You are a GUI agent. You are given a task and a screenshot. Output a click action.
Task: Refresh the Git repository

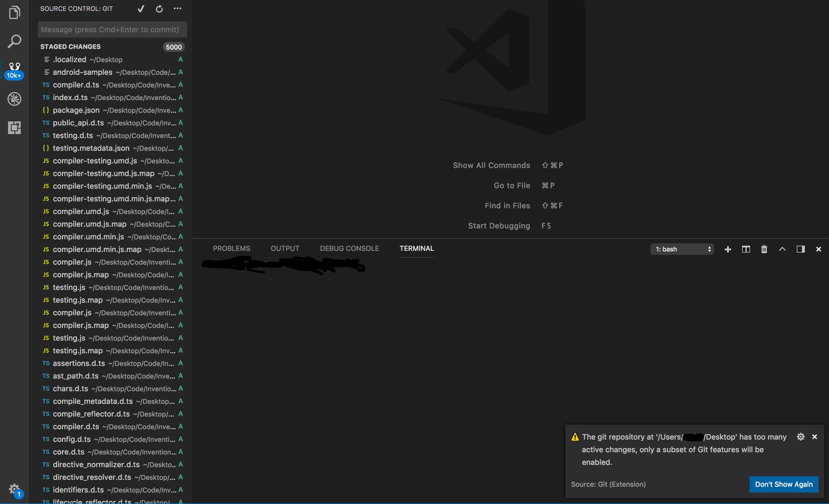pos(159,9)
